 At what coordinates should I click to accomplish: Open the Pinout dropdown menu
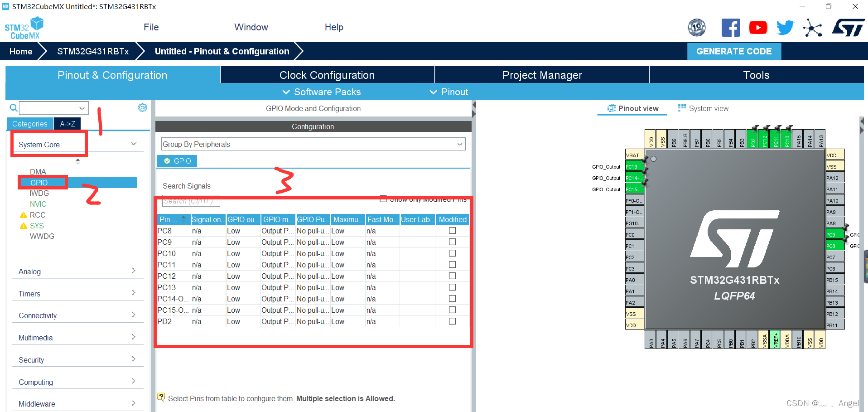449,92
